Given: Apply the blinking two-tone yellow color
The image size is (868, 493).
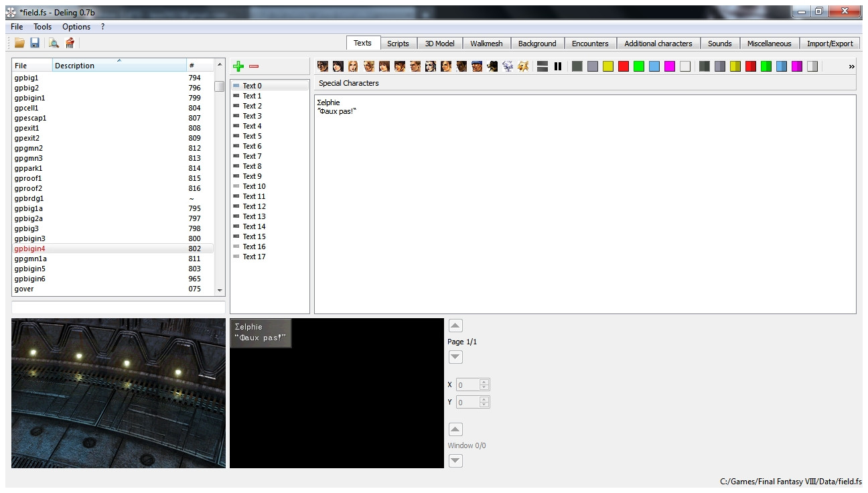Looking at the screenshot, I should [735, 66].
